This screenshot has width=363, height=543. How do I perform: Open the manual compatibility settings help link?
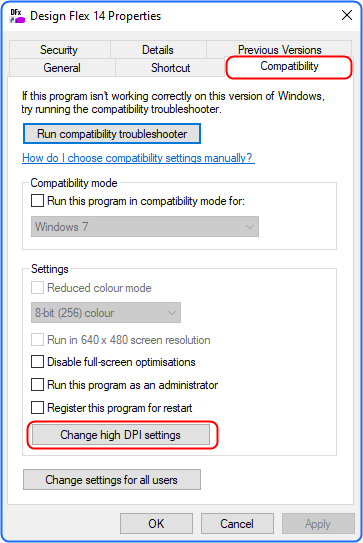click(x=138, y=158)
